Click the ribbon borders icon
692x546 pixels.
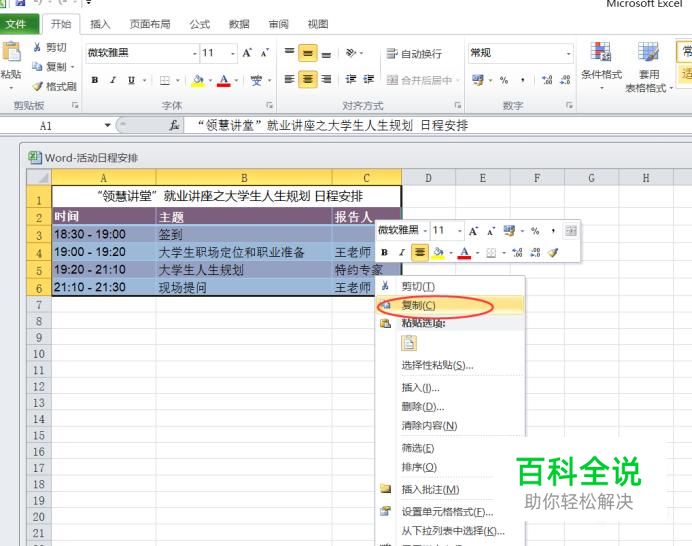point(165,80)
